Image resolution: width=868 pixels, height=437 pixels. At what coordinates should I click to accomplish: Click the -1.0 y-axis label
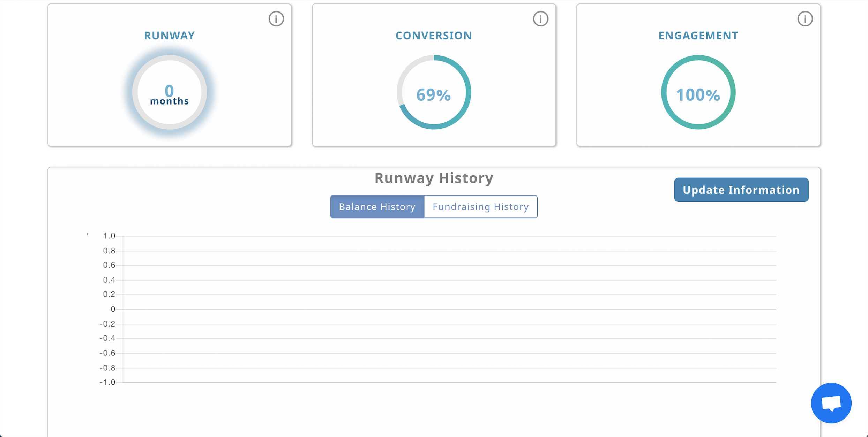click(107, 382)
